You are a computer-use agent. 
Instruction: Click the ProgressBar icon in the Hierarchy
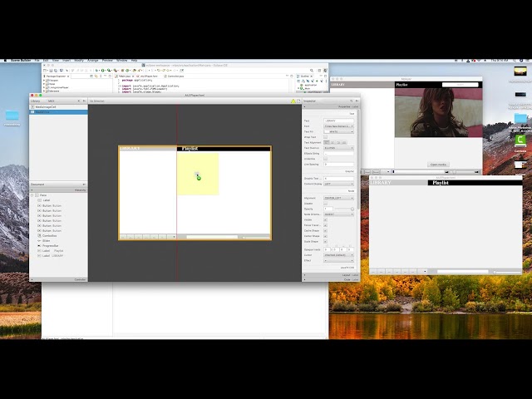pos(39,246)
